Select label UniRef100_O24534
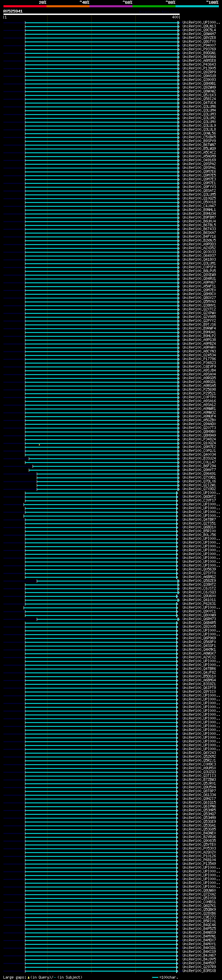This screenshot has height=980, width=222. coord(199,355)
